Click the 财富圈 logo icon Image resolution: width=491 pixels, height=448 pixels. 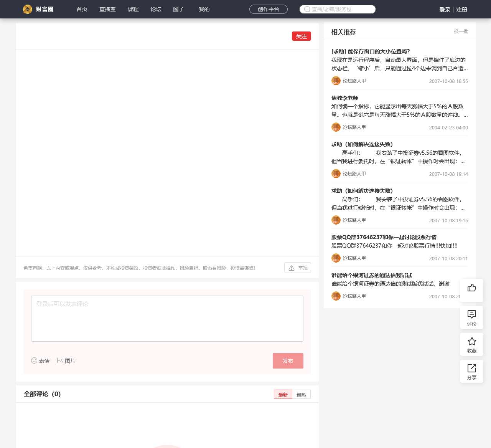click(x=27, y=9)
